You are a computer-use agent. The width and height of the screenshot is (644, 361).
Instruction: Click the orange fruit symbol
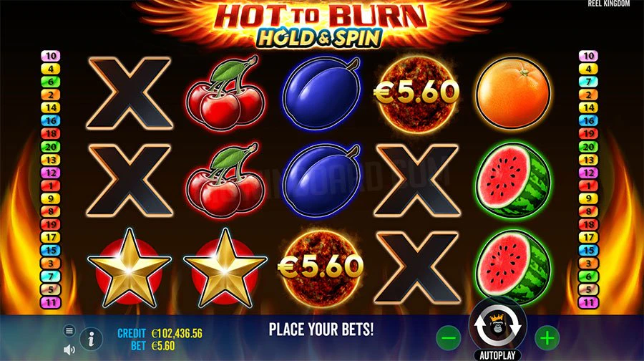click(513, 91)
